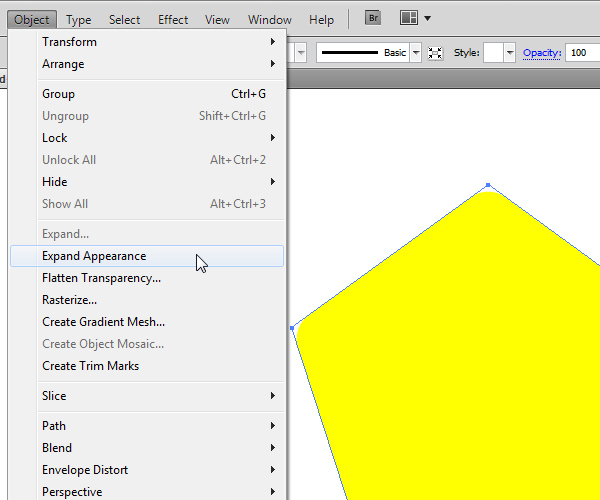Open the Opacity panel link
This screenshot has width=600, height=500.
pos(541,53)
